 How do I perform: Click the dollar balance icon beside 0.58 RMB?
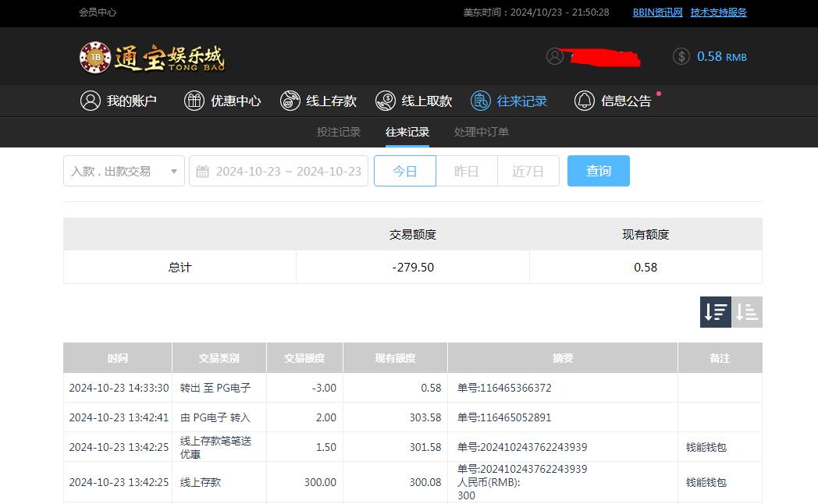coord(681,56)
